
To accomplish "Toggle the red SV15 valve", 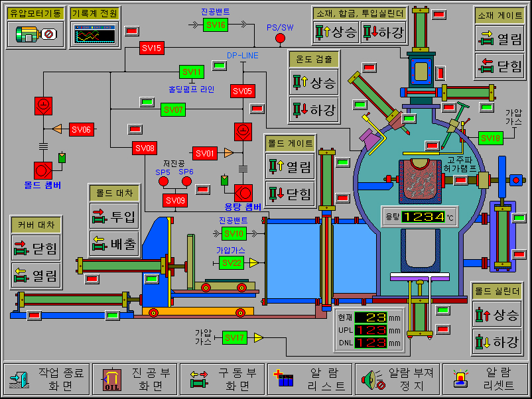I will [152, 48].
